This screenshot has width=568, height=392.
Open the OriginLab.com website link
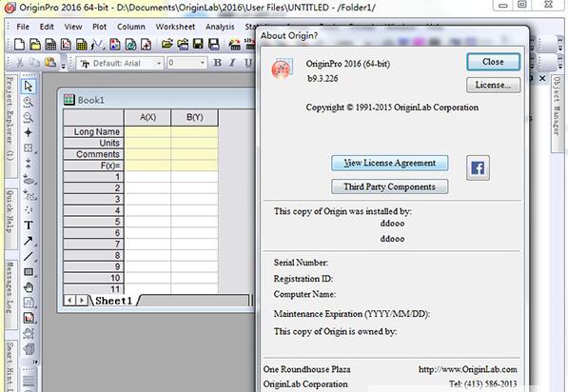click(x=468, y=369)
